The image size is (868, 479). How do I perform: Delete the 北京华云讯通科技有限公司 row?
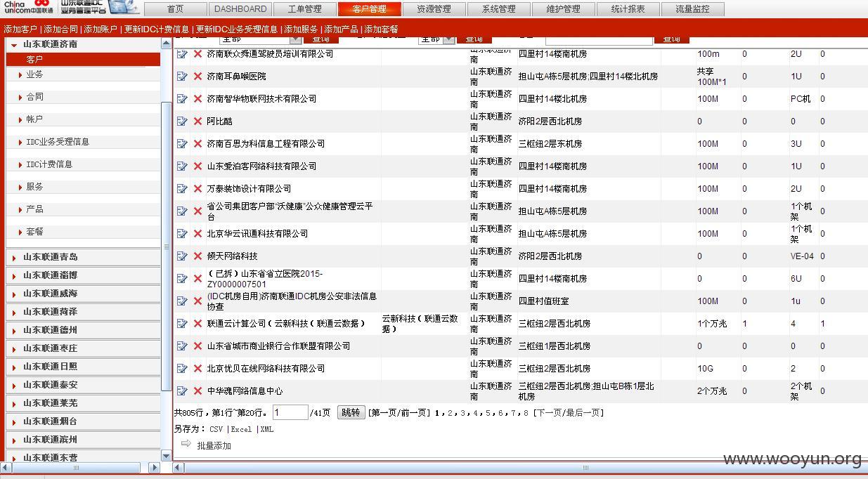point(197,233)
